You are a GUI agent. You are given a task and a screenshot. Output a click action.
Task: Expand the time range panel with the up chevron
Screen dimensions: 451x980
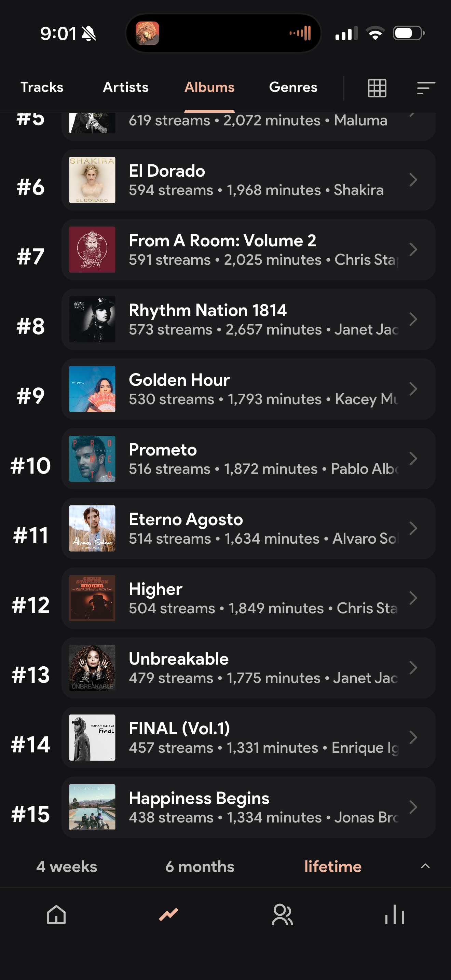[x=425, y=866]
